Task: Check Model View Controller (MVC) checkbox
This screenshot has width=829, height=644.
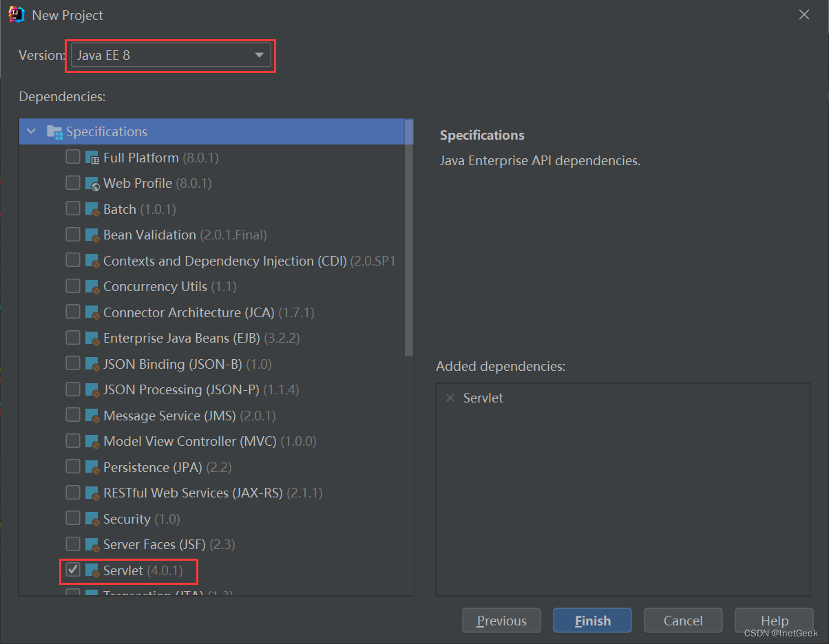Action: 73,441
